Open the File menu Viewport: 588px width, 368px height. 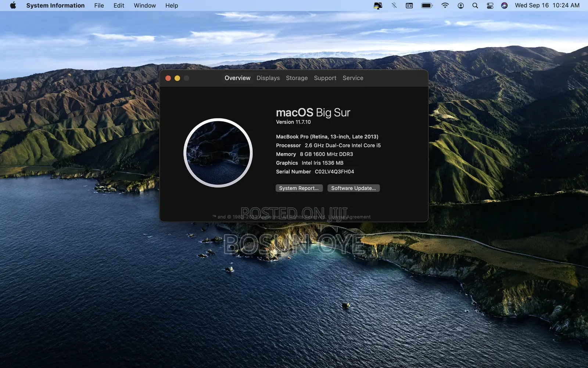click(99, 6)
